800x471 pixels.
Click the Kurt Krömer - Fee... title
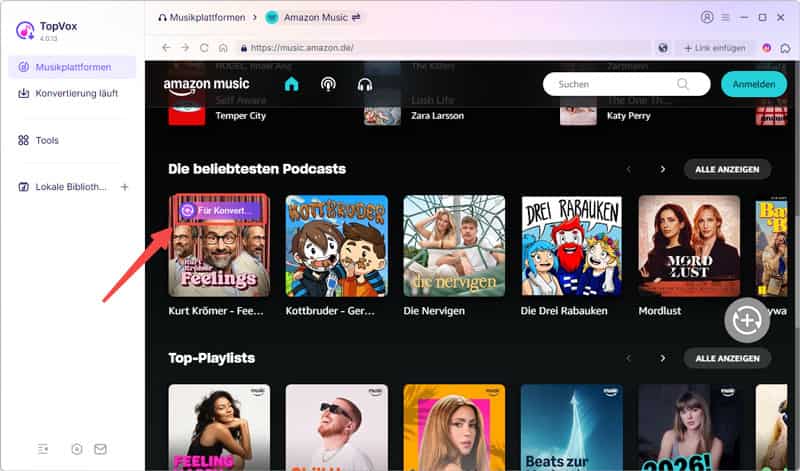coord(216,311)
